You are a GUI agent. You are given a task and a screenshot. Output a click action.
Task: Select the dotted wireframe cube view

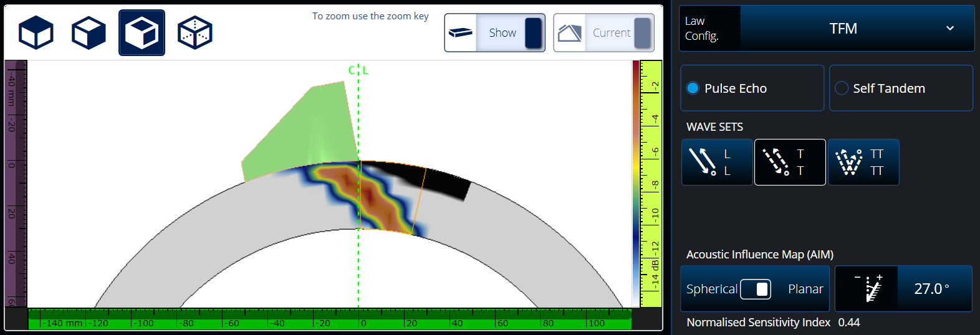pyautogui.click(x=195, y=33)
